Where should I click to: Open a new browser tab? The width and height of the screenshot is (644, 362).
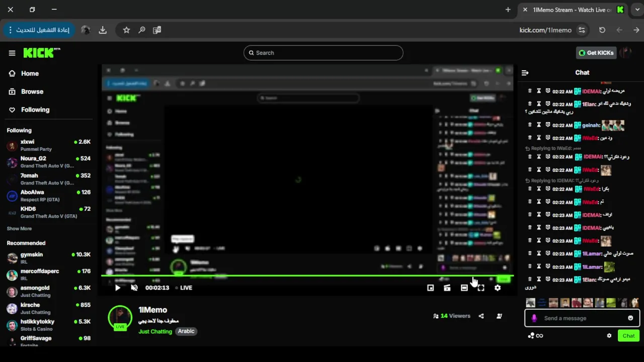(508, 10)
